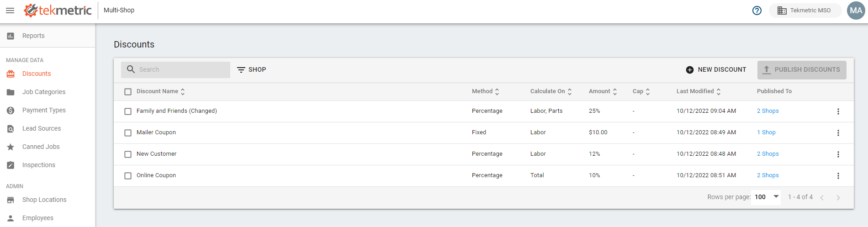Click the PUBLISH DISCOUNTS button

802,70
